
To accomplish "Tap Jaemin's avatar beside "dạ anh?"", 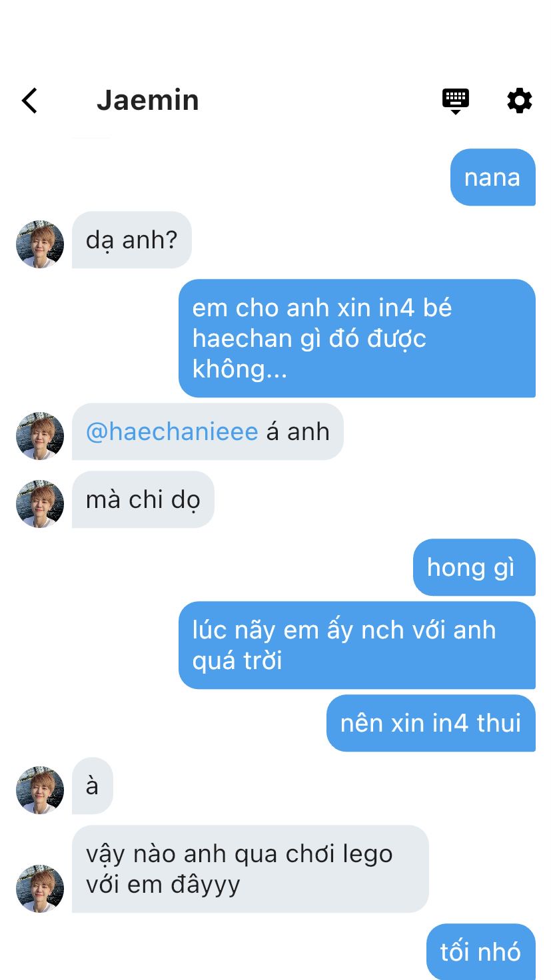I will coord(40,244).
